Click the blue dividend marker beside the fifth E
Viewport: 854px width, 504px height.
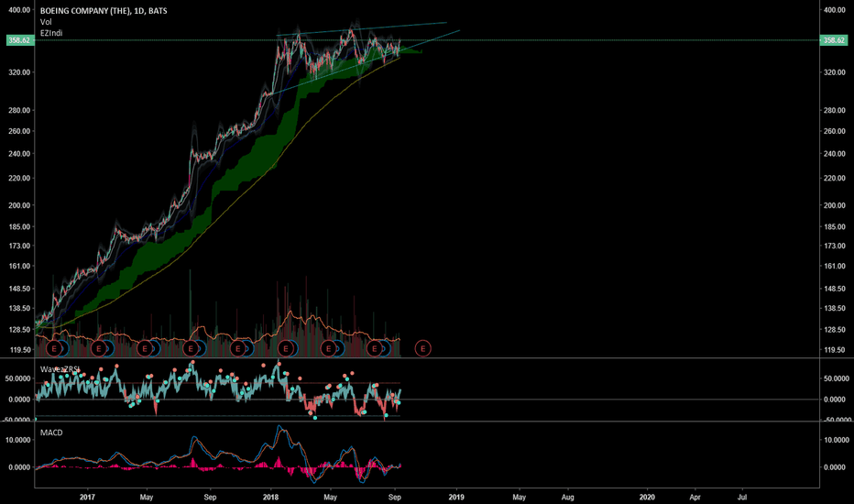pyautogui.click(x=248, y=348)
